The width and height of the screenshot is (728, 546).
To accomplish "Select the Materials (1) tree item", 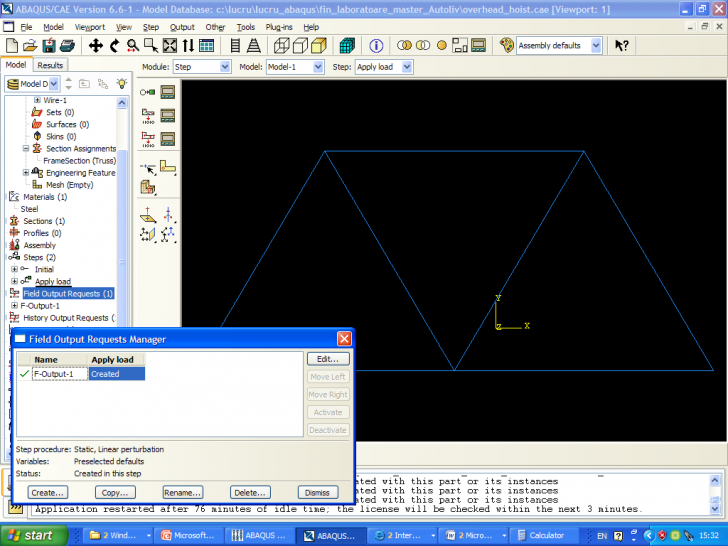I will coord(45,197).
